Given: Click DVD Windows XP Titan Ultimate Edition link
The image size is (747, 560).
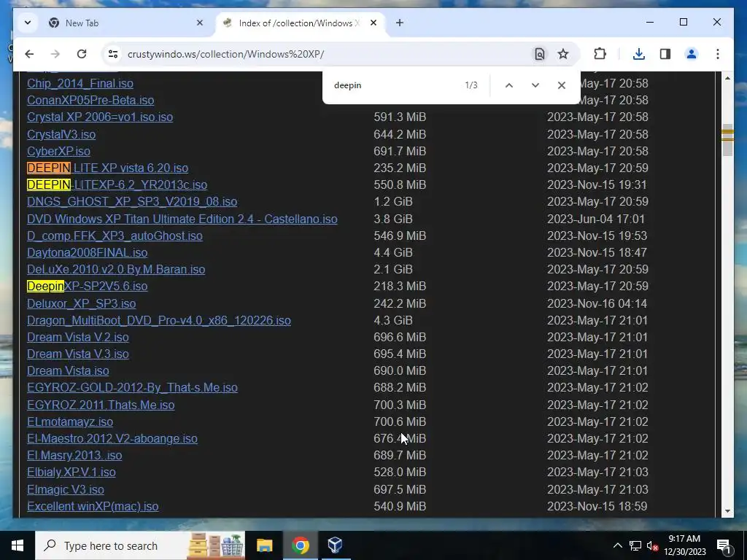Looking at the screenshot, I should [182, 219].
